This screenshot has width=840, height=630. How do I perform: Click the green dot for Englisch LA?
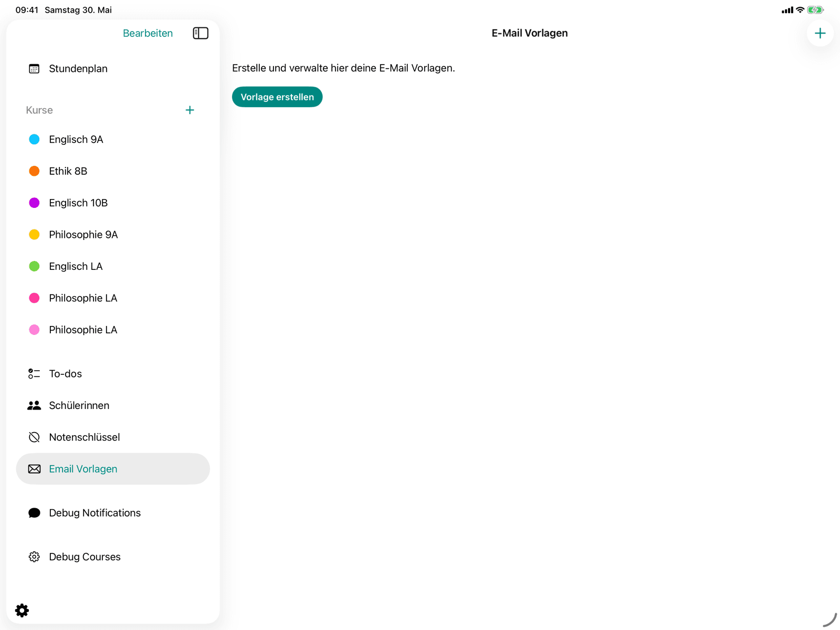34,267
